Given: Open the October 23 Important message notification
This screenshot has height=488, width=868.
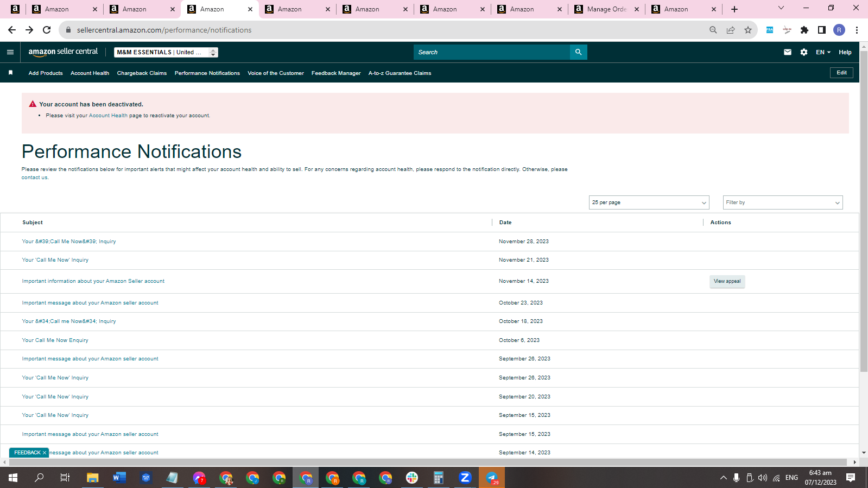Looking at the screenshot, I should (90, 303).
